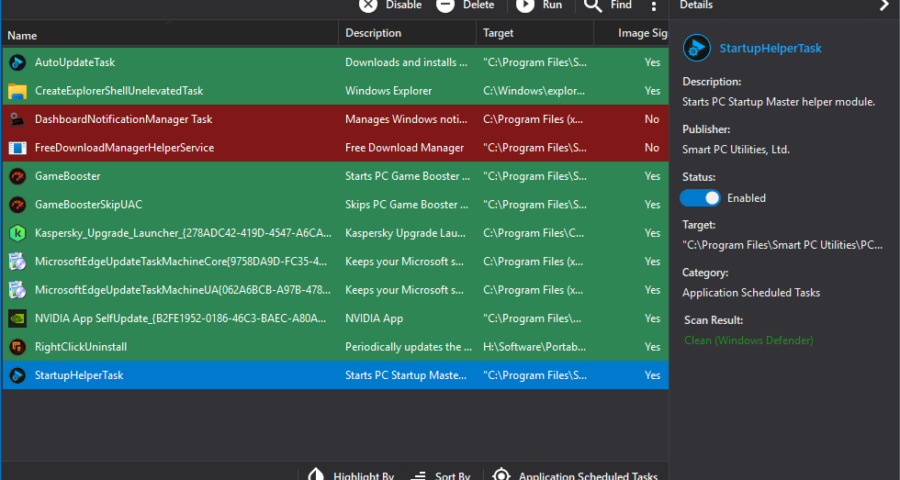Click the Run play icon
The width and height of the screenshot is (900, 480).
click(x=525, y=5)
